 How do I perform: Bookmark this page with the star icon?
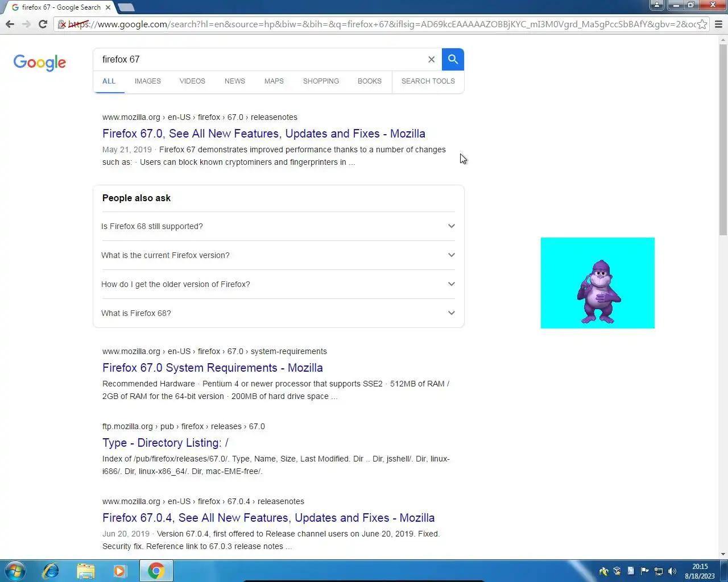pyautogui.click(x=702, y=24)
